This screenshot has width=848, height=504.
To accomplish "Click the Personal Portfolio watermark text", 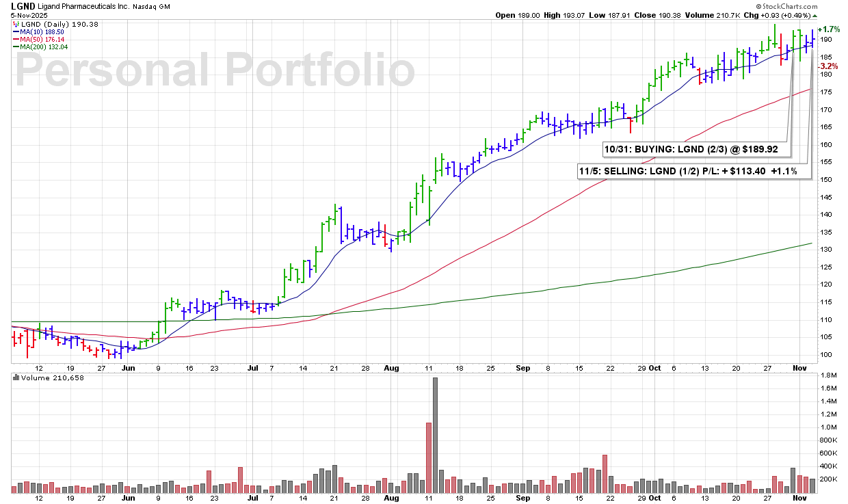I will point(215,70).
